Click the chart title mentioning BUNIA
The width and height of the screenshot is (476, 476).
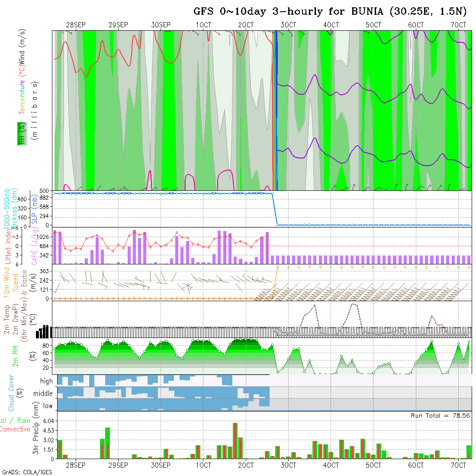tap(330, 12)
